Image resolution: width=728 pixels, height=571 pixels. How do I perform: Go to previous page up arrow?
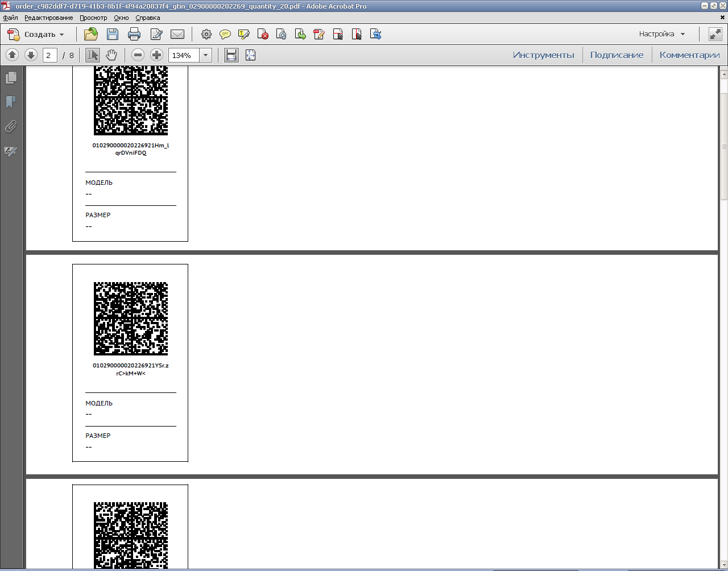coord(13,55)
